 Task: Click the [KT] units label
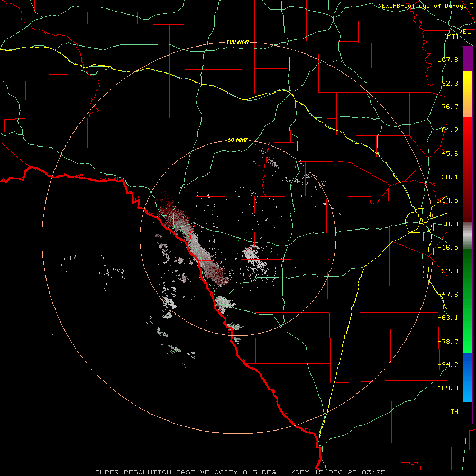[x=451, y=36]
